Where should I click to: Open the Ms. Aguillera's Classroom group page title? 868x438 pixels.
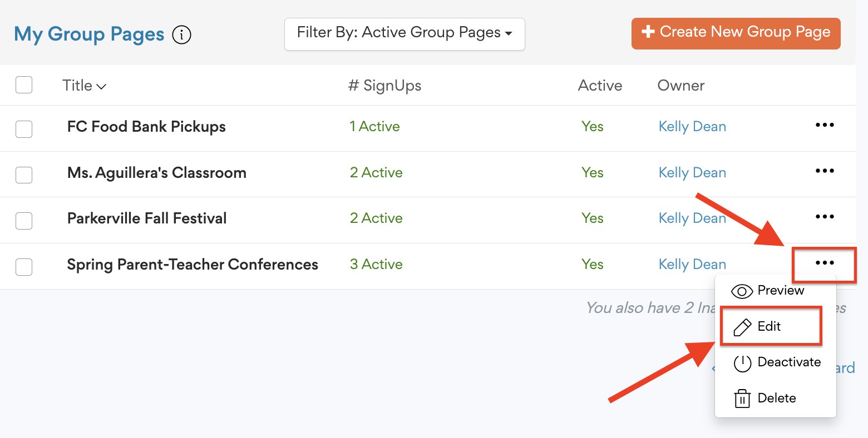click(x=157, y=173)
